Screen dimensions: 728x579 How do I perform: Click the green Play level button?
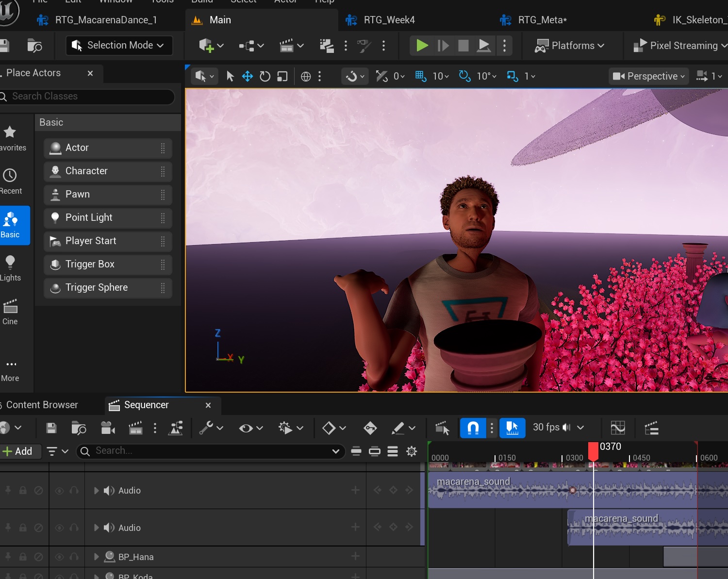point(422,46)
